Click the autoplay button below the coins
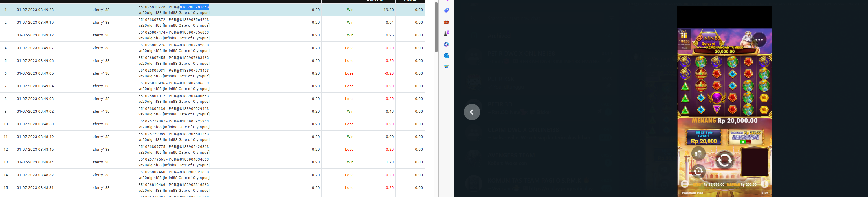Image resolution: width=868 pixels, height=197 pixels. (x=698, y=171)
